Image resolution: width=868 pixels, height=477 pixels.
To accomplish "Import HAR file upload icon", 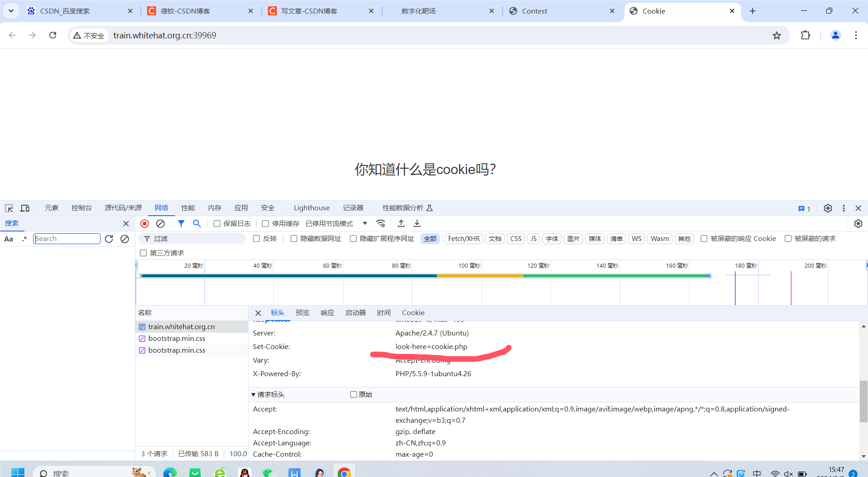I will 401,223.
